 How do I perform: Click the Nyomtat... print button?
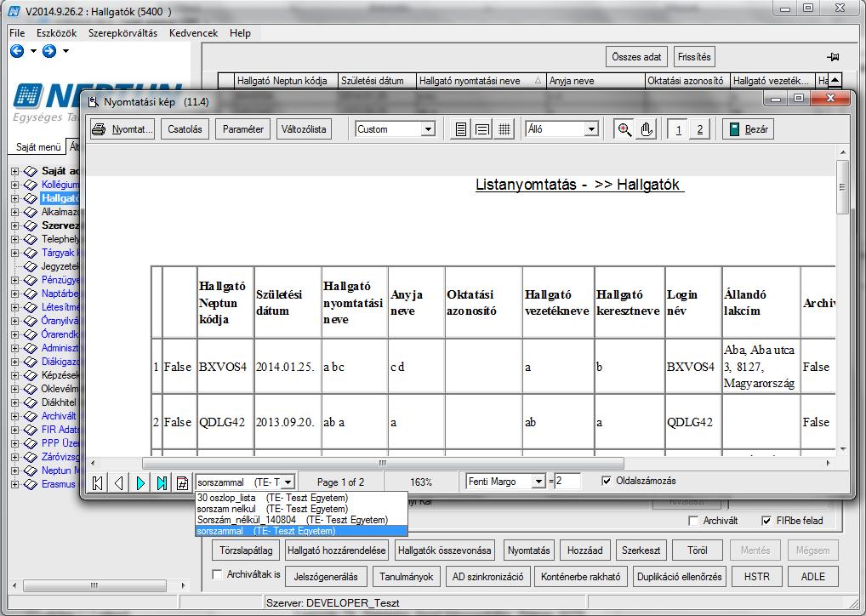[x=122, y=129]
